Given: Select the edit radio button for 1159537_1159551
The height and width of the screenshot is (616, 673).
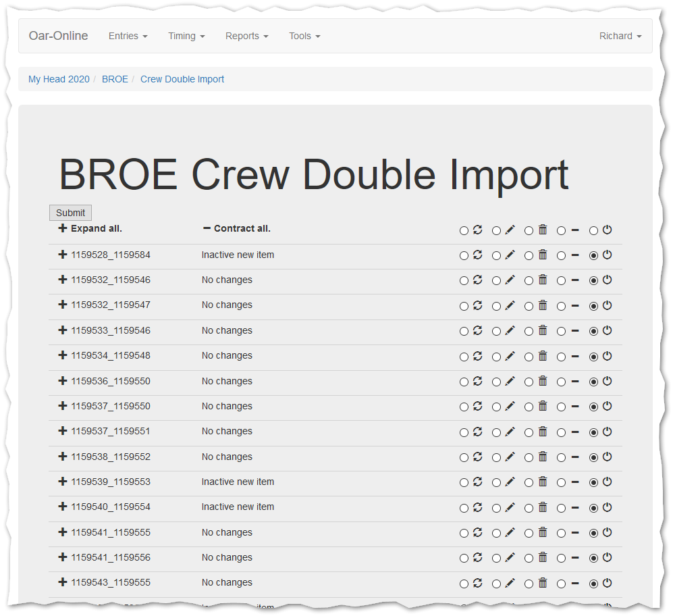Looking at the screenshot, I should tap(496, 432).
